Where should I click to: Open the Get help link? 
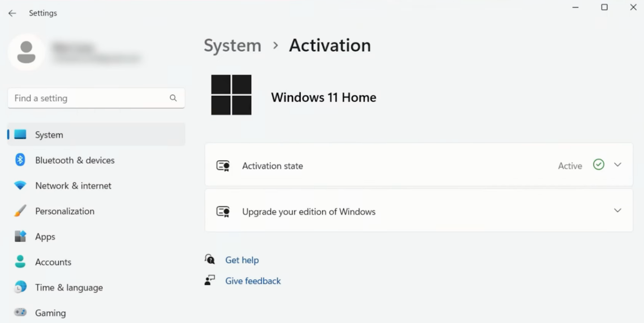click(x=242, y=260)
